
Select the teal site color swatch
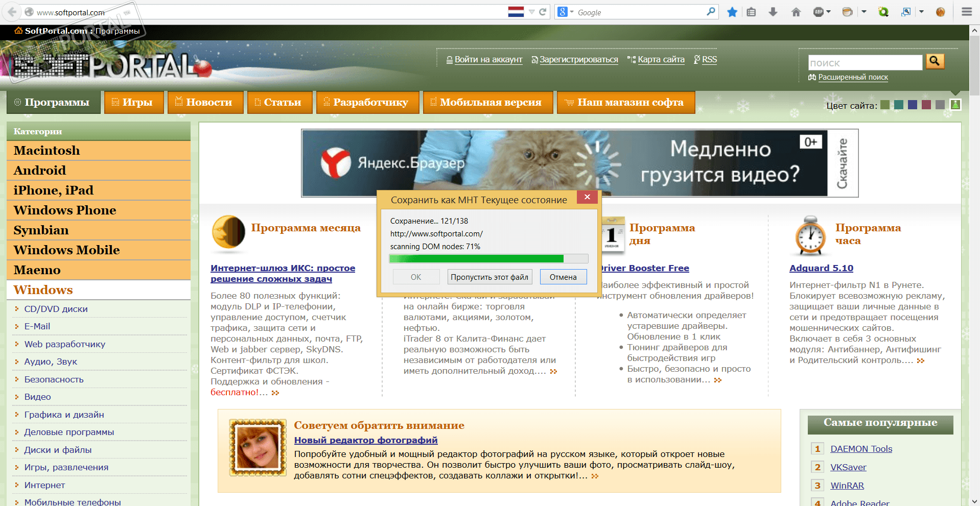click(x=899, y=105)
